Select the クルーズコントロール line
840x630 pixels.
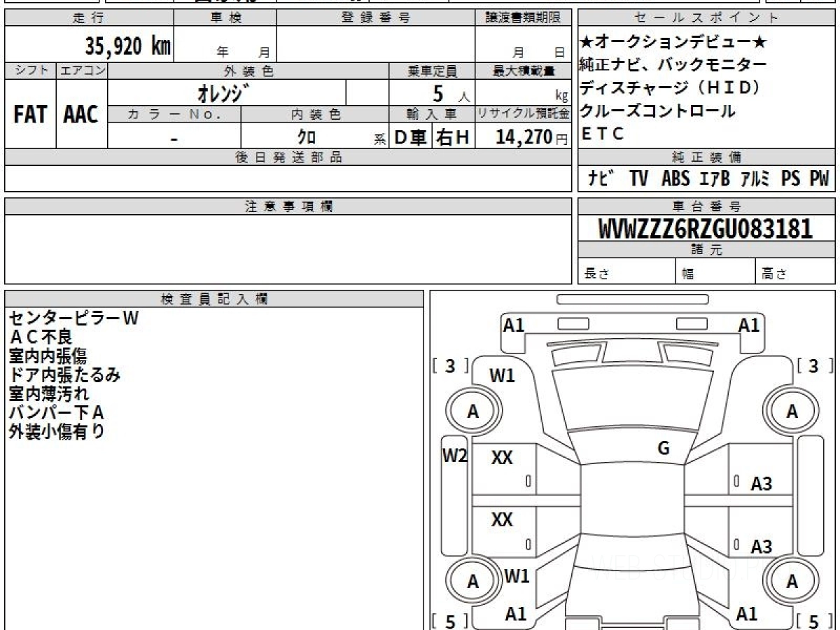pyautogui.click(x=657, y=111)
